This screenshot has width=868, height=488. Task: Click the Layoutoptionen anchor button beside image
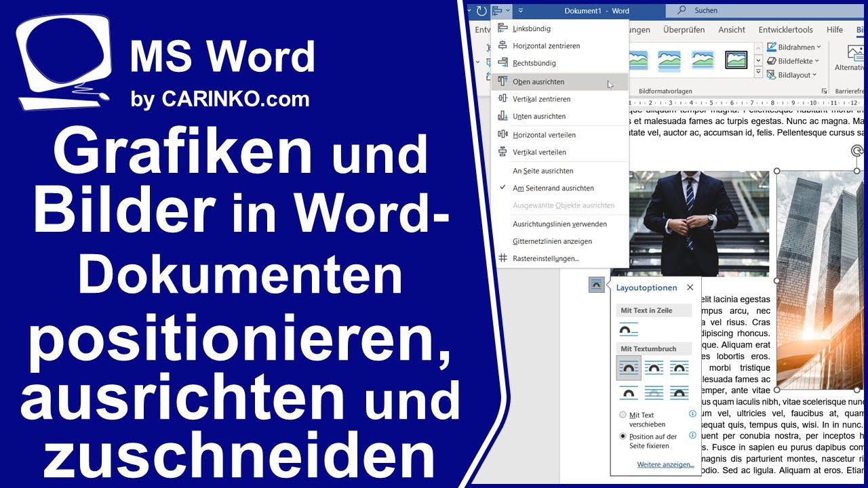[596, 285]
